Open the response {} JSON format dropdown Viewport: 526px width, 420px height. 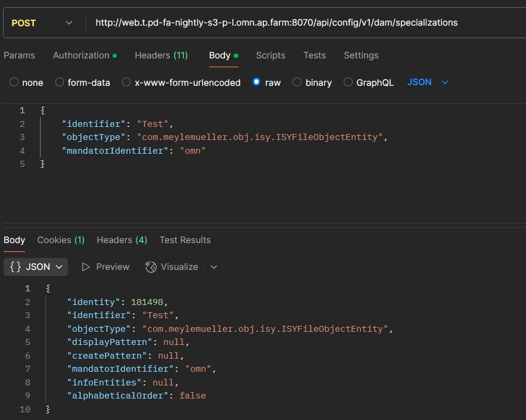pyautogui.click(x=36, y=267)
